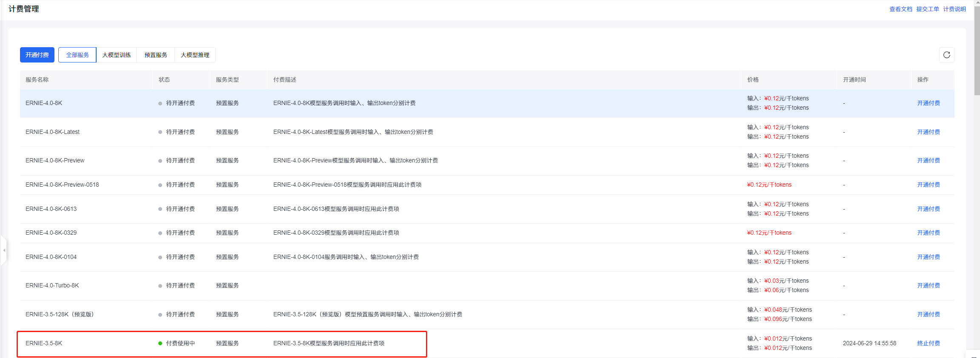Click 开通付费 for ERNIE-4.0-8K row
Image resolution: width=980 pixels, height=358 pixels.
929,103
